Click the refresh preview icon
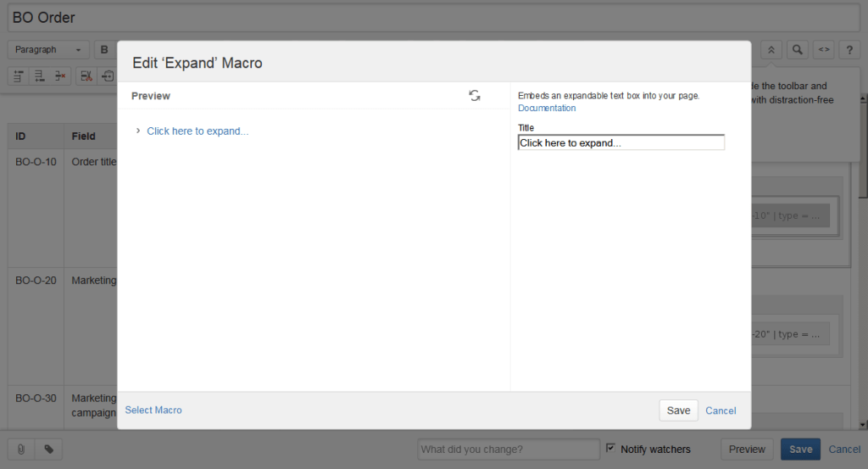This screenshot has width=868, height=469. (475, 96)
